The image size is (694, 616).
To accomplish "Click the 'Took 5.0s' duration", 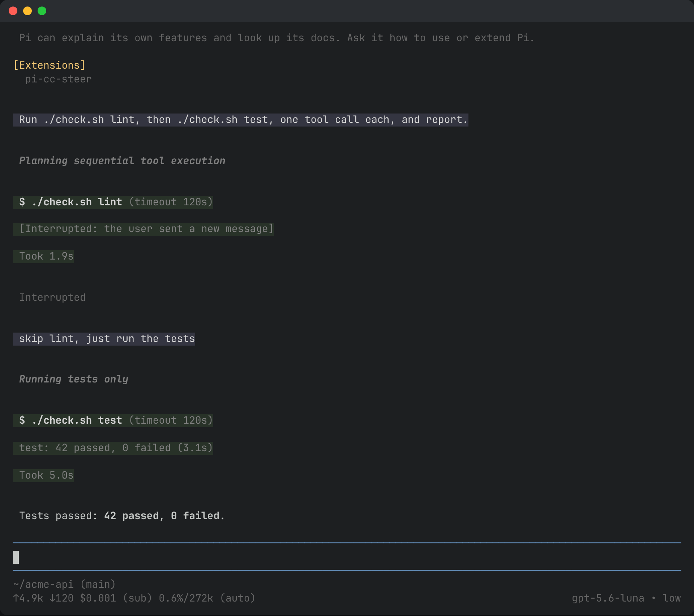I will click(x=43, y=475).
